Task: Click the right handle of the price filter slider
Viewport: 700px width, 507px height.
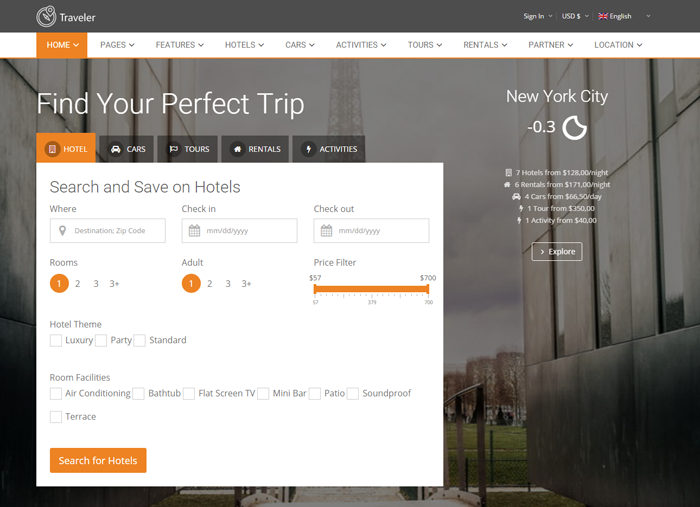Action: point(428,289)
